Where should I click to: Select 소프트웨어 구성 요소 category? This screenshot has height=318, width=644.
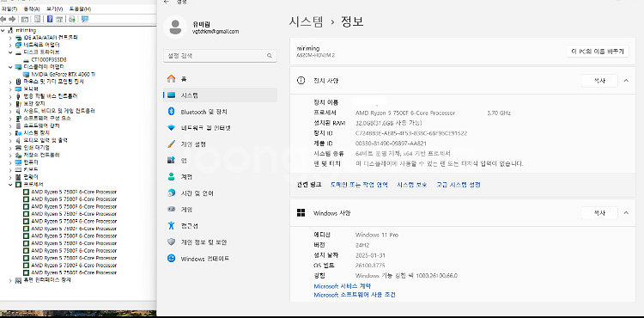click(47, 118)
